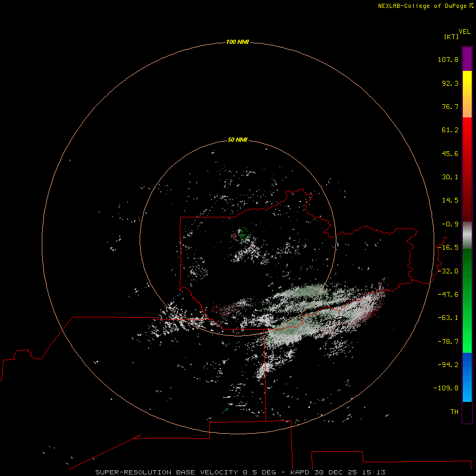The height and width of the screenshot is (476, 476).
Task: Click the -0.9 legend value
Action: pyautogui.click(x=450, y=224)
